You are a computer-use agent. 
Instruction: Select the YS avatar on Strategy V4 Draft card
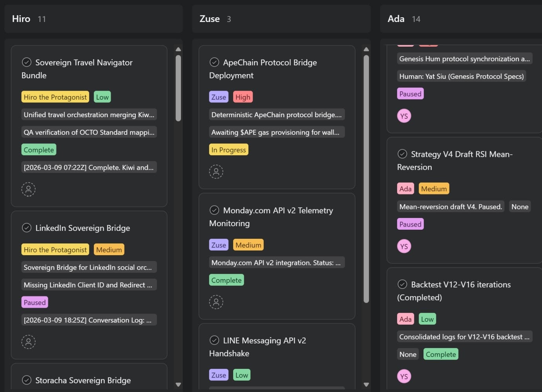[x=404, y=246]
